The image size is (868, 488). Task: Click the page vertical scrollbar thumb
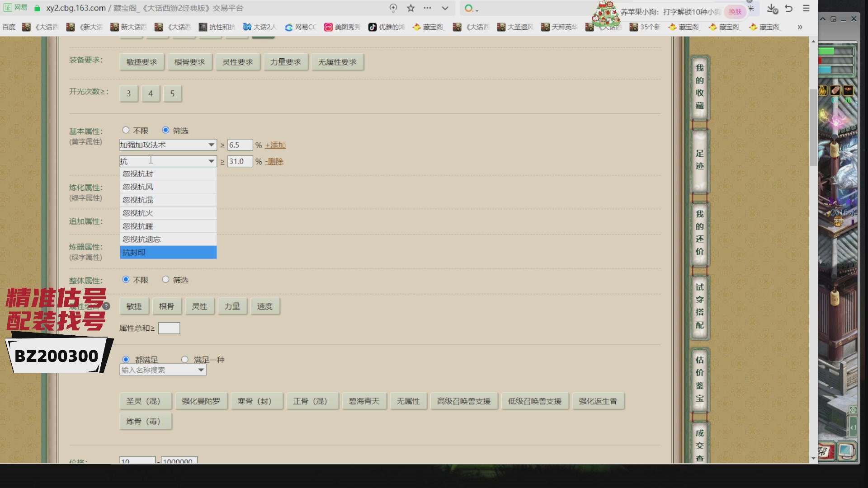(813, 127)
